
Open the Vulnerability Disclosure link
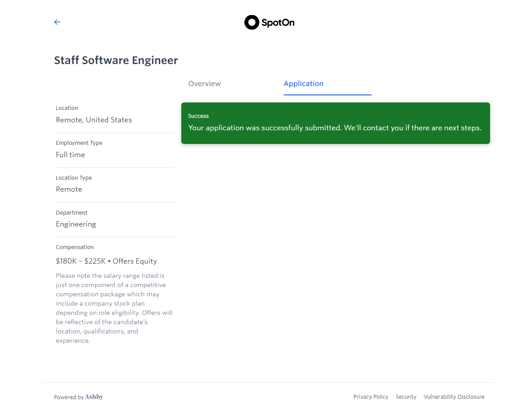[x=454, y=397]
